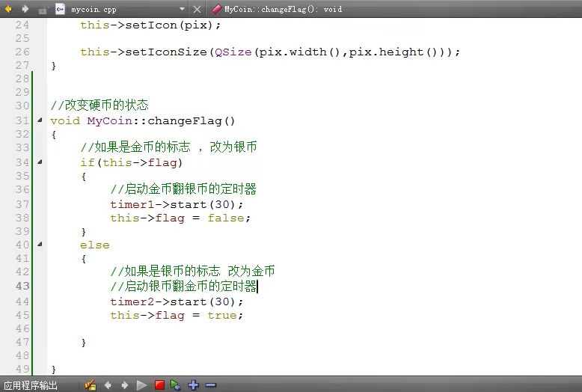The height and width of the screenshot is (392, 582).
Task: Click the word false on line 38
Action: tap(226, 218)
